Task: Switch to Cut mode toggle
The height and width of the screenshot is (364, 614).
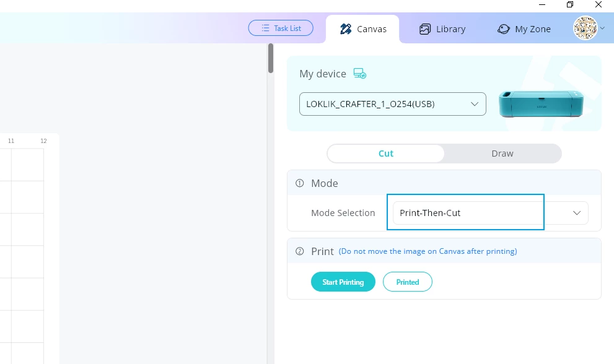Action: [x=386, y=154]
